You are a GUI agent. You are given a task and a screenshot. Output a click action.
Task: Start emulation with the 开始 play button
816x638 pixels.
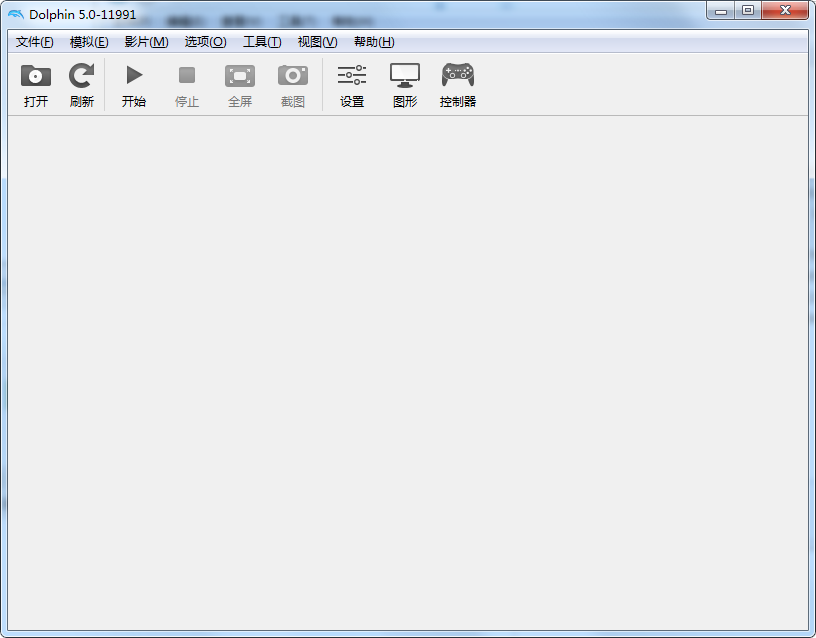pos(134,76)
